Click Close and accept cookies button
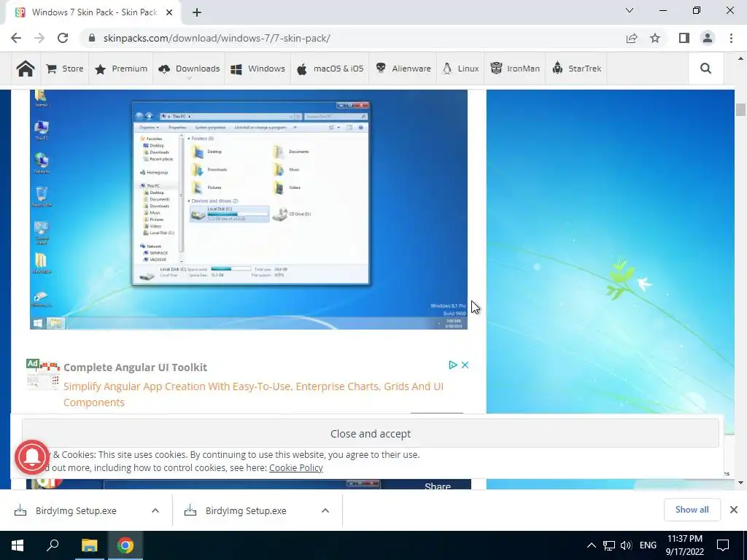This screenshot has height=560, width=747. (370, 433)
